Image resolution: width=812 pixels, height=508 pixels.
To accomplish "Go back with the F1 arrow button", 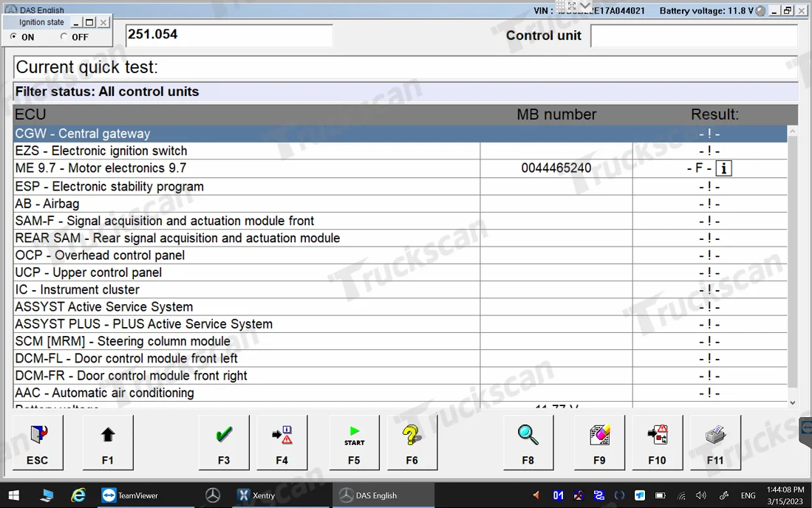I will 108,443.
